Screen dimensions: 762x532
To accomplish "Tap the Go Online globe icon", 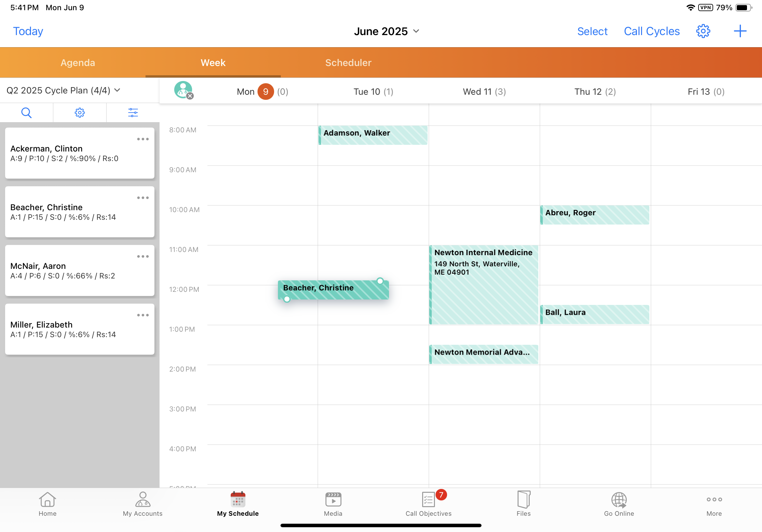I will click(619, 499).
